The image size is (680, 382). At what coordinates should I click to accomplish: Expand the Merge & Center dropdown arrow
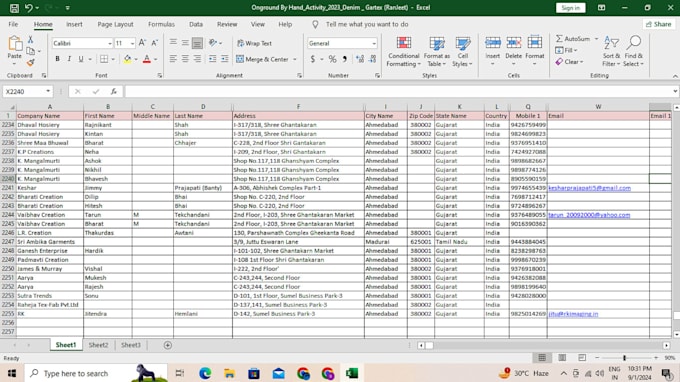[295, 59]
